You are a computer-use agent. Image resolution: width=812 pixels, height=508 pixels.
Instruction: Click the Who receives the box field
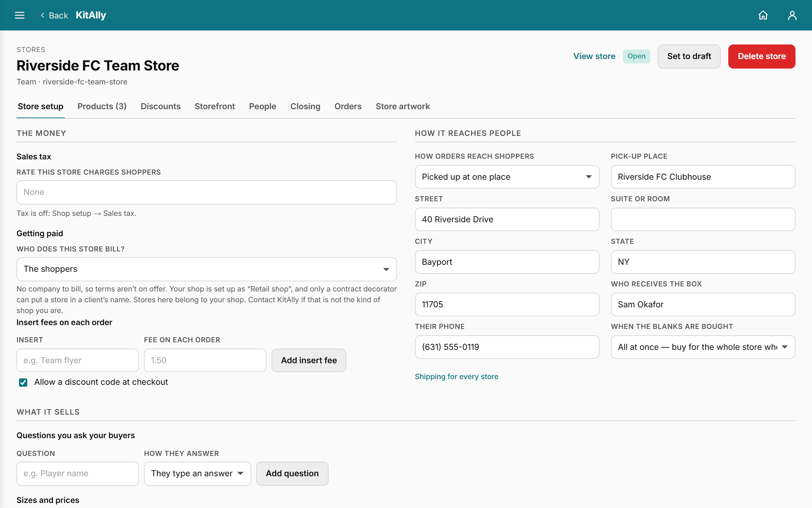[703, 304]
